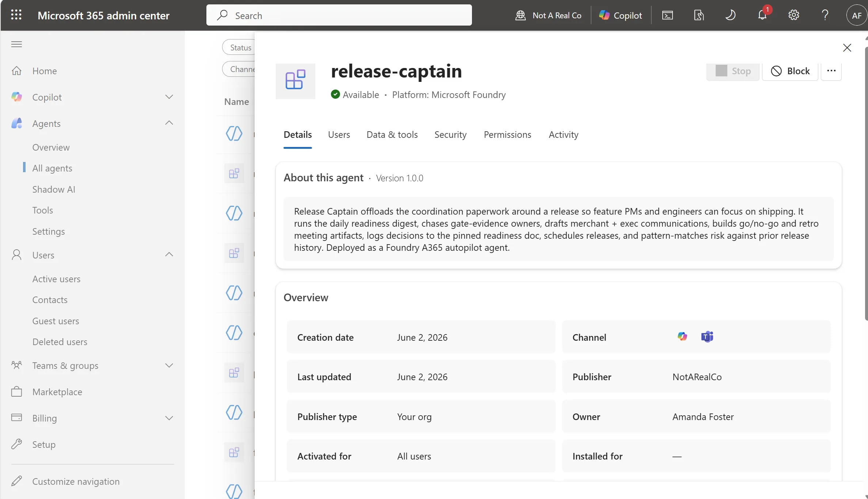
Task: Click the Setup wrench icon
Action: [x=17, y=444]
